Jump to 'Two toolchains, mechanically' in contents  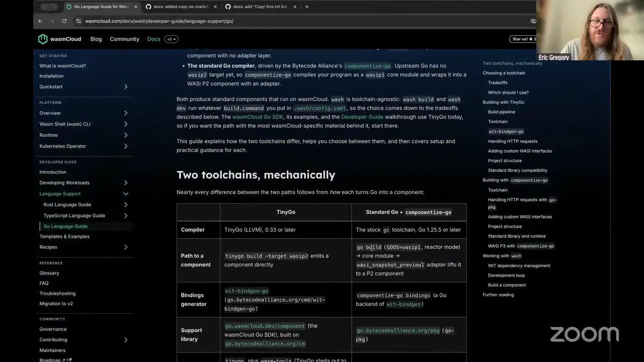pos(512,63)
